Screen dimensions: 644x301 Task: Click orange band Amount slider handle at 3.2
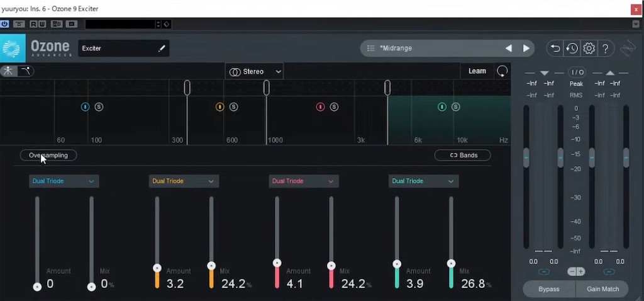pos(157,268)
